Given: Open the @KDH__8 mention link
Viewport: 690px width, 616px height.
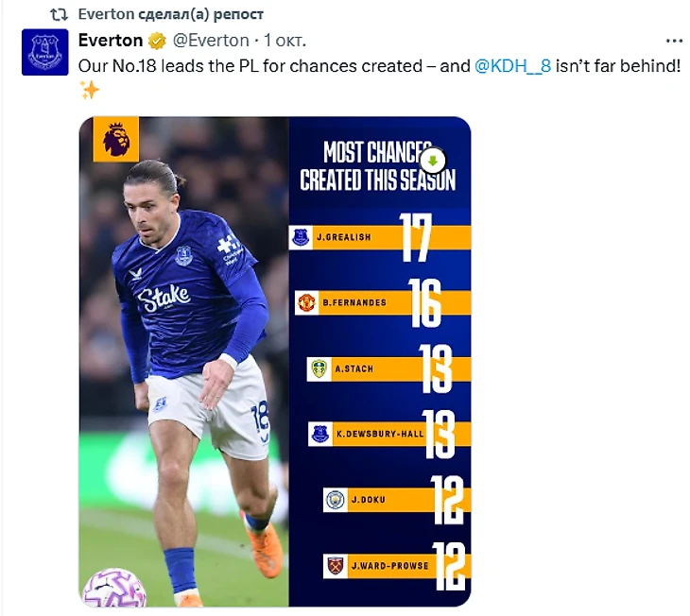Looking at the screenshot, I should [x=512, y=66].
